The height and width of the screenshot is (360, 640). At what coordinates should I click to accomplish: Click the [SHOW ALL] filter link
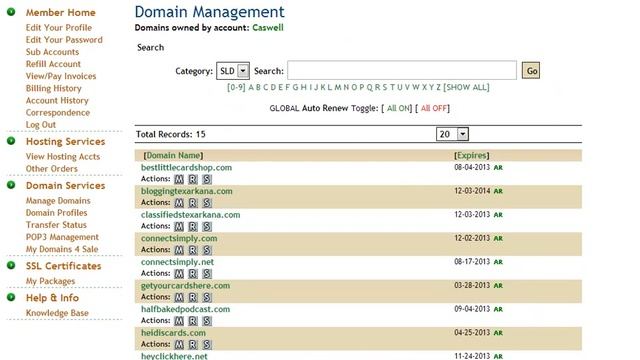point(466,87)
